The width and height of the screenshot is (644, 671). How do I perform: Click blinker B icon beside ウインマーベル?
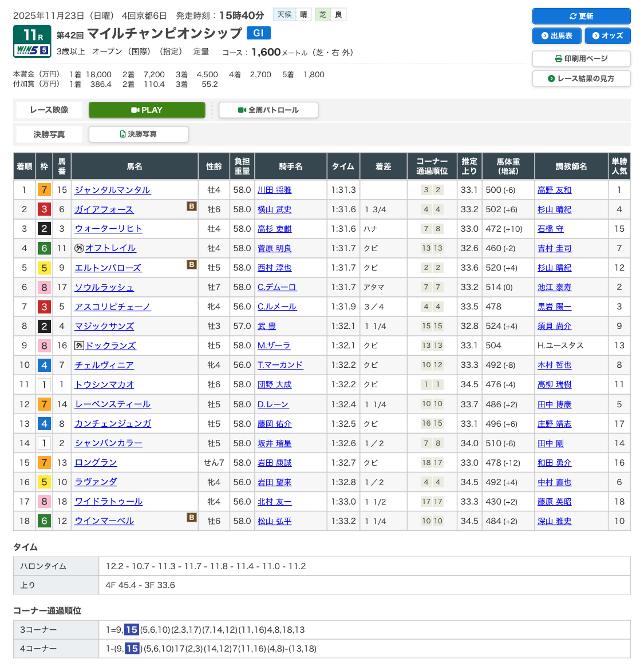point(192,517)
